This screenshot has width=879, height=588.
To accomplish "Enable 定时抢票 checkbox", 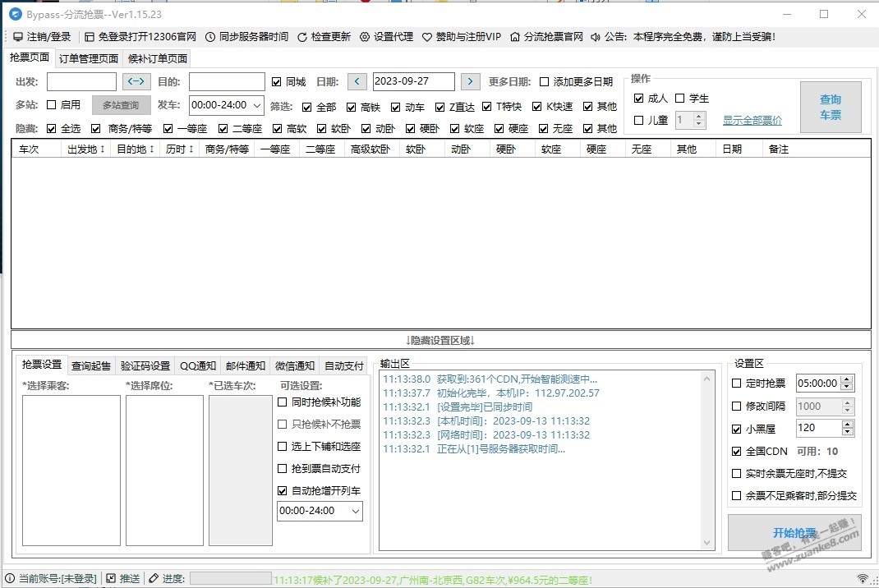I will [x=737, y=384].
